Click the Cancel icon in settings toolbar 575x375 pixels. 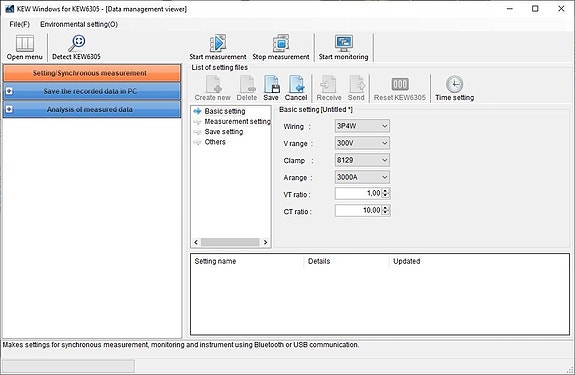click(296, 84)
